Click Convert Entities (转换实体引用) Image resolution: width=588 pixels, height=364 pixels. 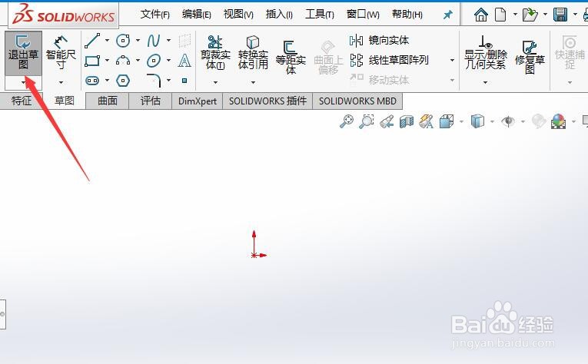tap(253, 52)
